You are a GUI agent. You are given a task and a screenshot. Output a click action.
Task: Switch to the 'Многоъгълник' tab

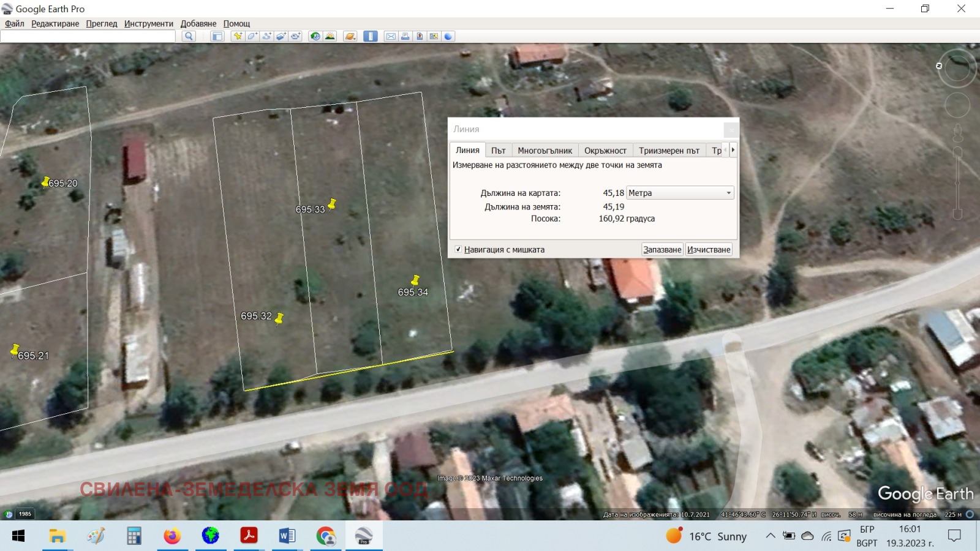coord(545,151)
